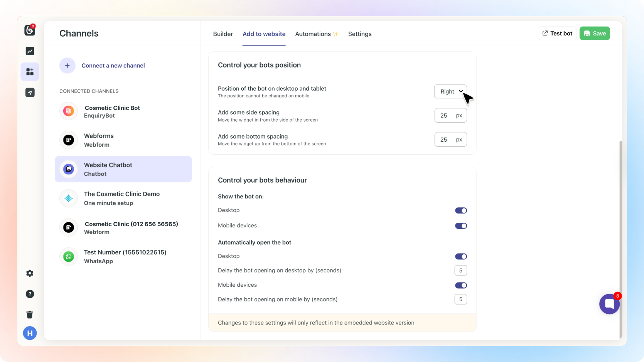Open the analytics chart icon in sidebar

point(30,51)
